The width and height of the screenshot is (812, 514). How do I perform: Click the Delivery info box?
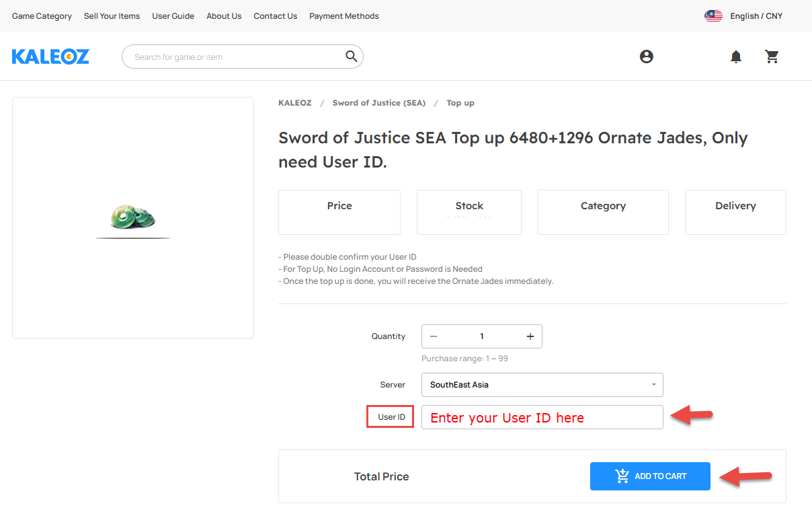735,212
